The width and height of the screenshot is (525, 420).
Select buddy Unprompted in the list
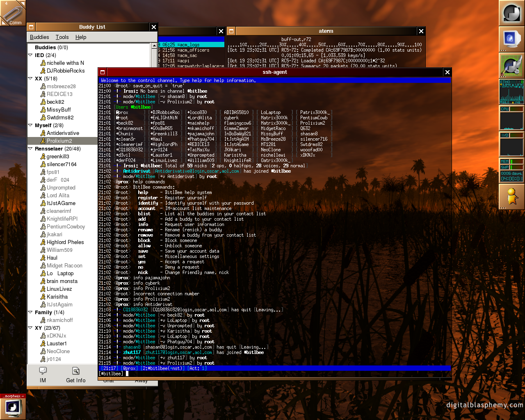coord(62,188)
